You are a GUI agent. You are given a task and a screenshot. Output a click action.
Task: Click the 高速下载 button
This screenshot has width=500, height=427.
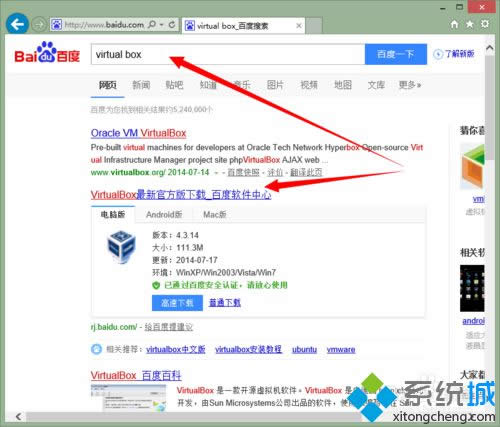(177, 303)
